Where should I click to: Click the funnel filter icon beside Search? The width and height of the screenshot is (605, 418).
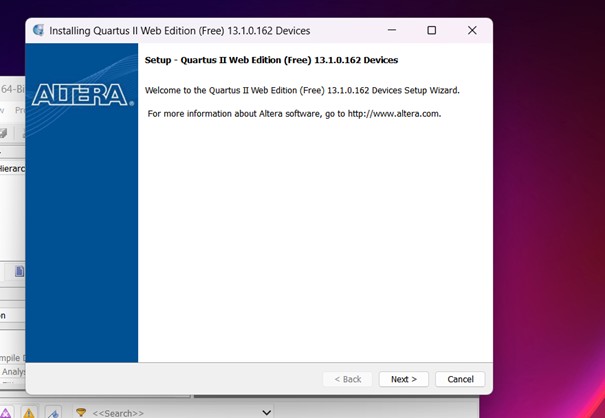(80, 412)
